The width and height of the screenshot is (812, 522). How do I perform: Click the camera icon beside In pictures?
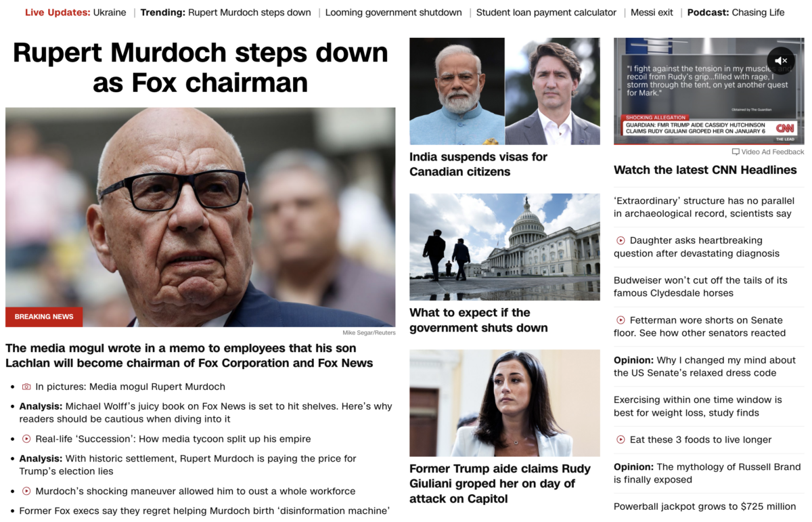click(26, 387)
